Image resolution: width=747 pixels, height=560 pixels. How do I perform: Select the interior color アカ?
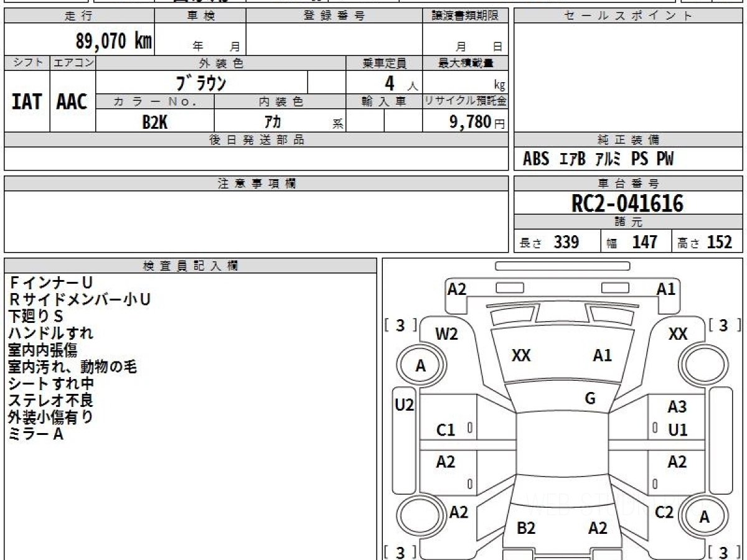point(273,122)
